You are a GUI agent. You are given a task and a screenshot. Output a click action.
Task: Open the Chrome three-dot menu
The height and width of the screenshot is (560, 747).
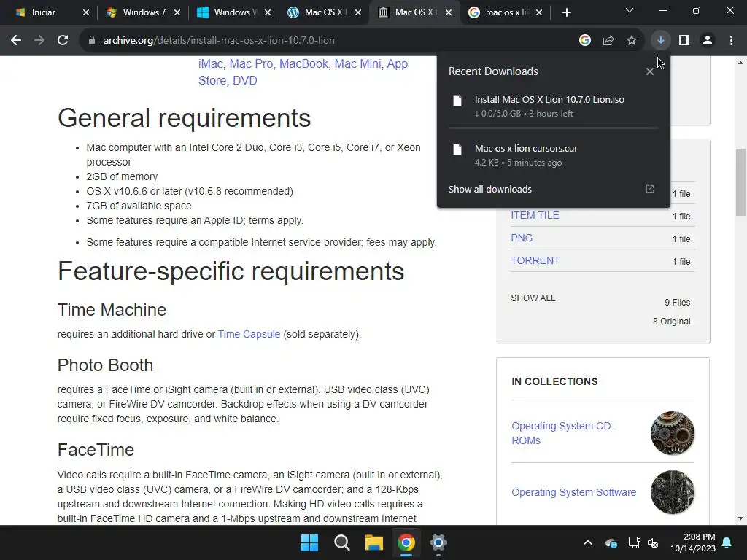pos(731,41)
